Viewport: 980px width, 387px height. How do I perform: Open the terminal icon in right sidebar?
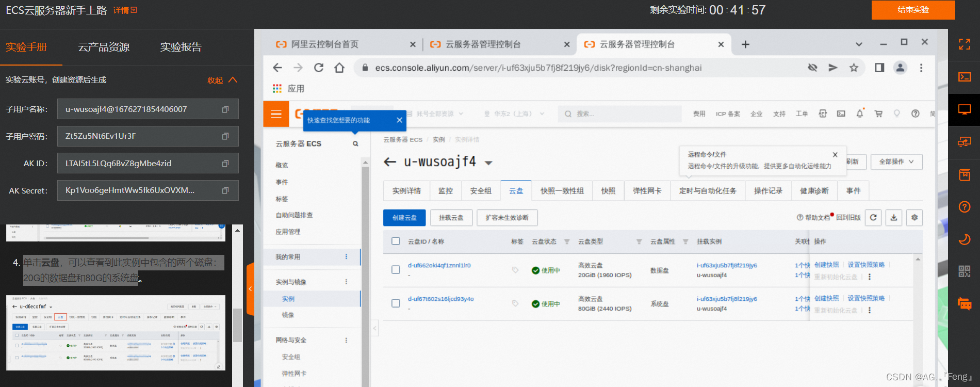[964, 77]
